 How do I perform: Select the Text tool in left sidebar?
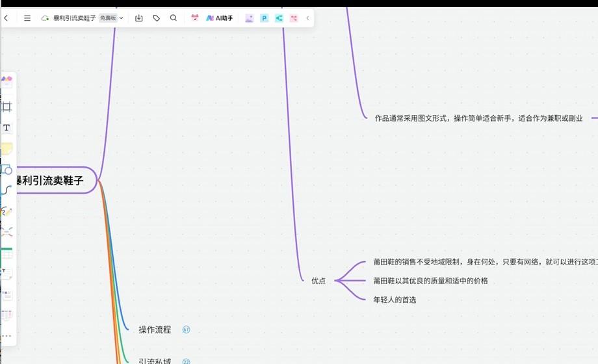[x=6, y=127]
